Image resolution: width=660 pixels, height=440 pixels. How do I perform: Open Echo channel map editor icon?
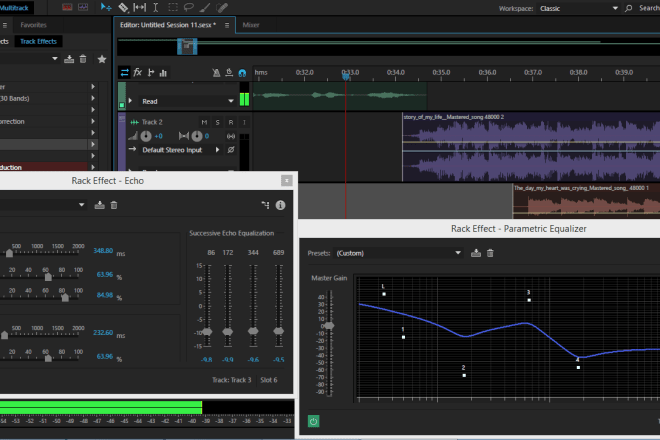point(265,205)
